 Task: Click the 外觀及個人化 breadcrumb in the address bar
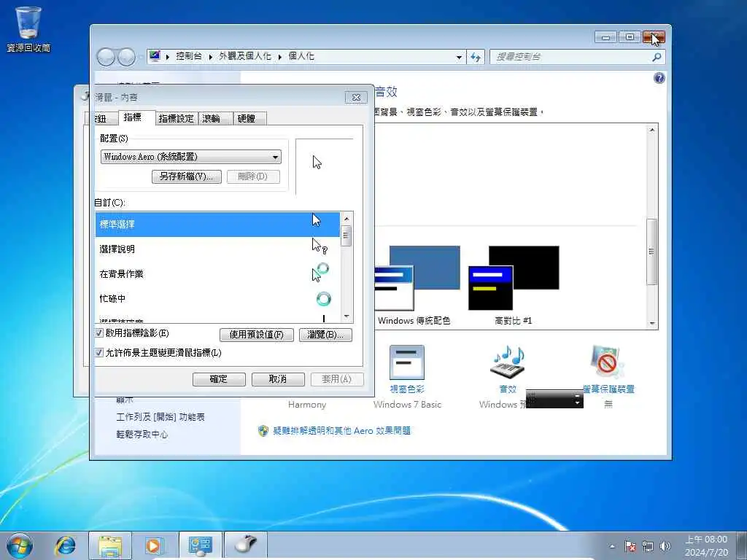click(x=245, y=56)
